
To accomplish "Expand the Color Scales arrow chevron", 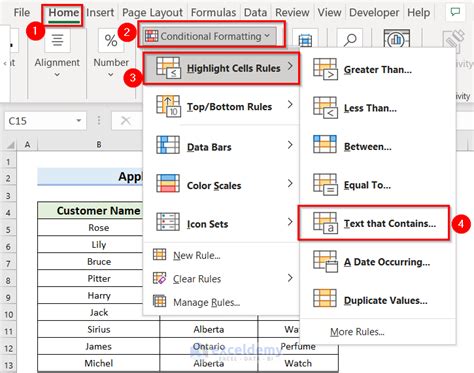I will coord(290,183).
